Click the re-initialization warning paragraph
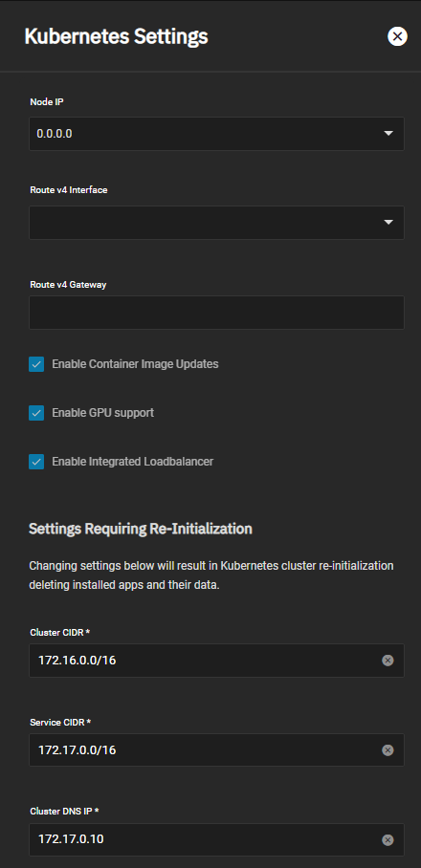Viewport: 421px width, 868px height. (x=211, y=575)
